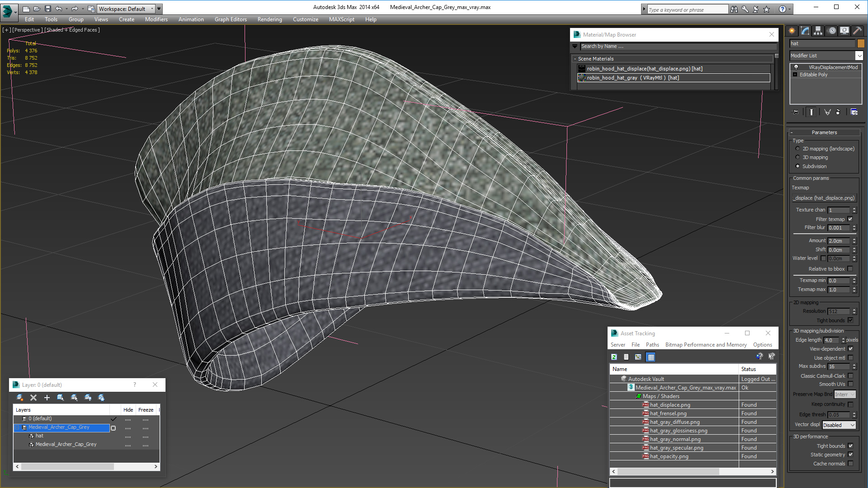Expand Editable Poly in modifier stack

795,75
